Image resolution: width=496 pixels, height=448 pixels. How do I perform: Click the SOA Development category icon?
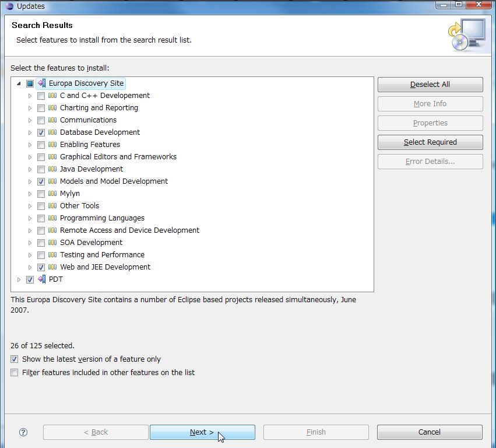(x=52, y=243)
